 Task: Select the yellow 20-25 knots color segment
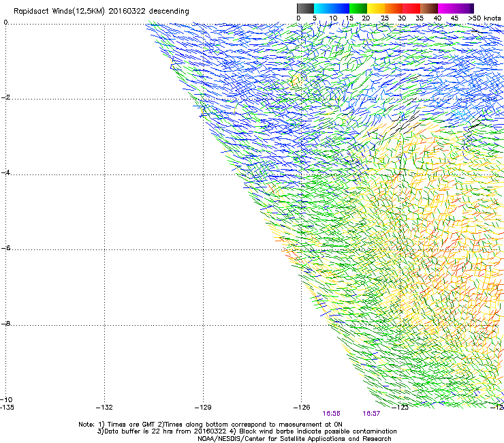tap(376, 8)
